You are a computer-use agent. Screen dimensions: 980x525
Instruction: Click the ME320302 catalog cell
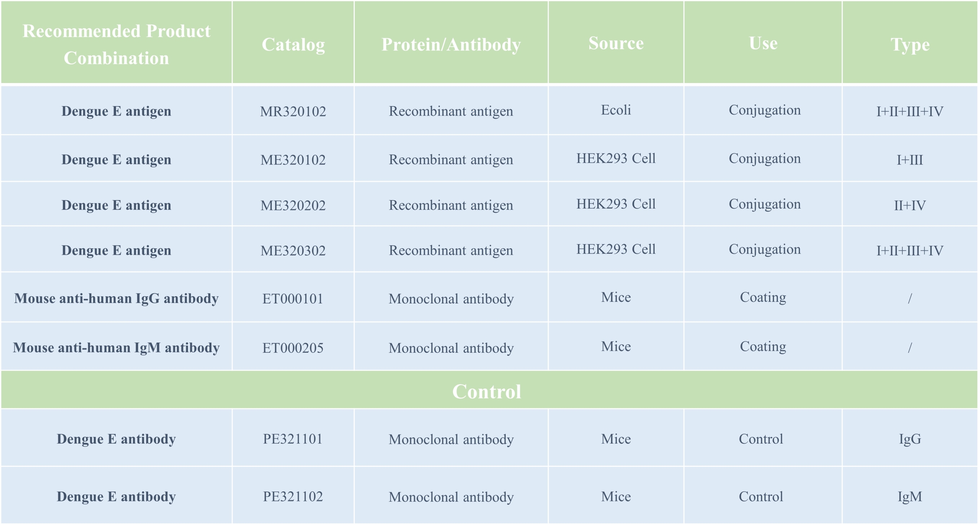click(x=293, y=250)
